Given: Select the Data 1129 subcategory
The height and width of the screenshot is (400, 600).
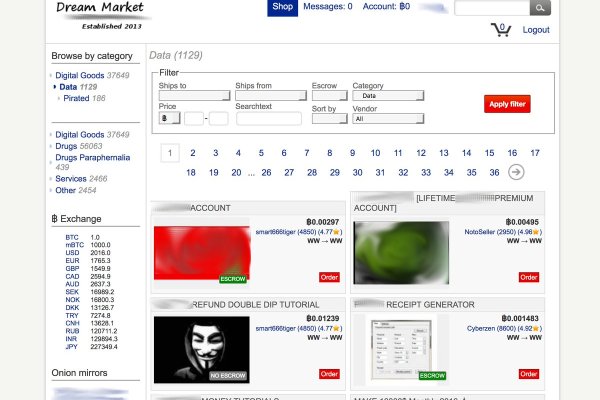Looking at the screenshot, I should tap(78, 87).
